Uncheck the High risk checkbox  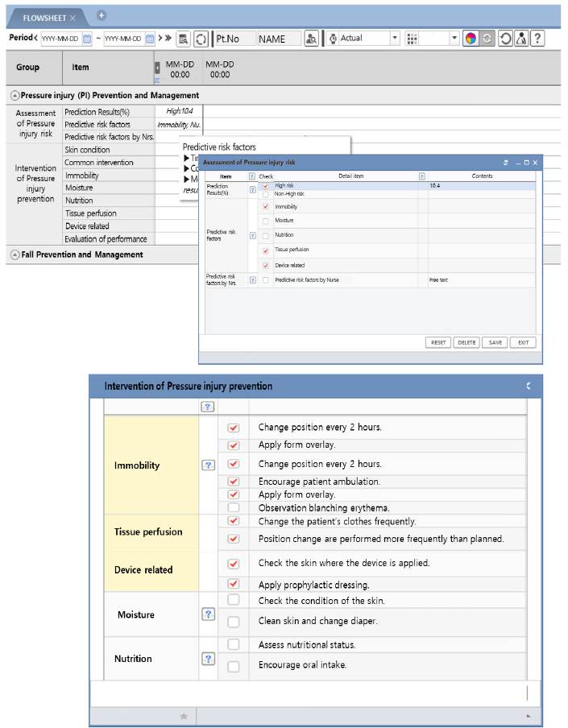(266, 186)
